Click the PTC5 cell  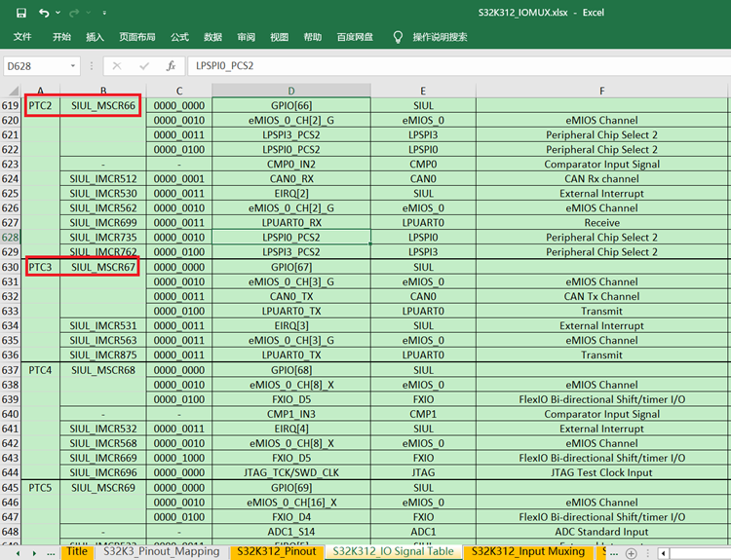click(x=40, y=488)
